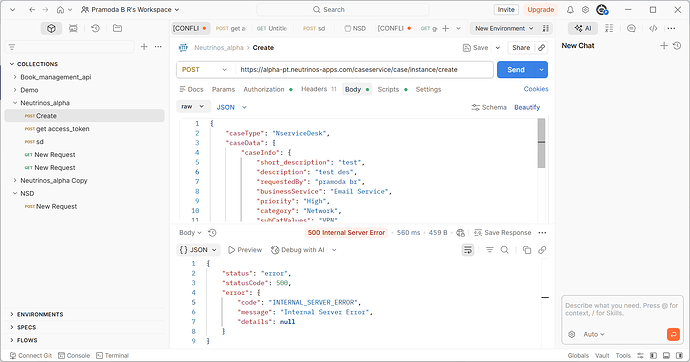The height and width of the screenshot is (362, 690).
Task: Add a new request tab
Action: (445, 29)
